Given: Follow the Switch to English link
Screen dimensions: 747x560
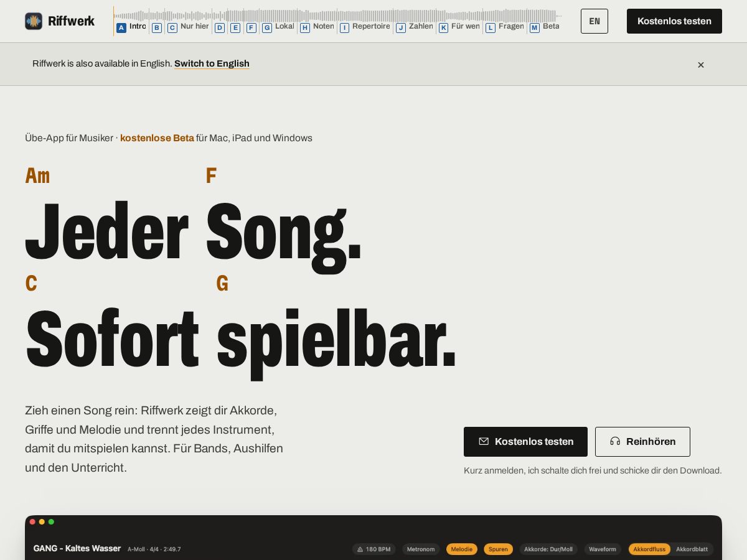Looking at the screenshot, I should point(212,63).
